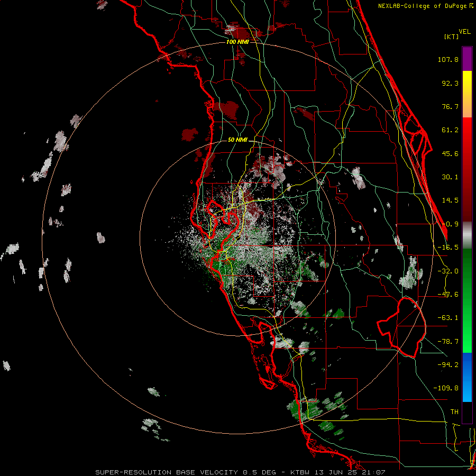Click the 100 NMI range ring label
The height and width of the screenshot is (476, 476).
click(237, 42)
